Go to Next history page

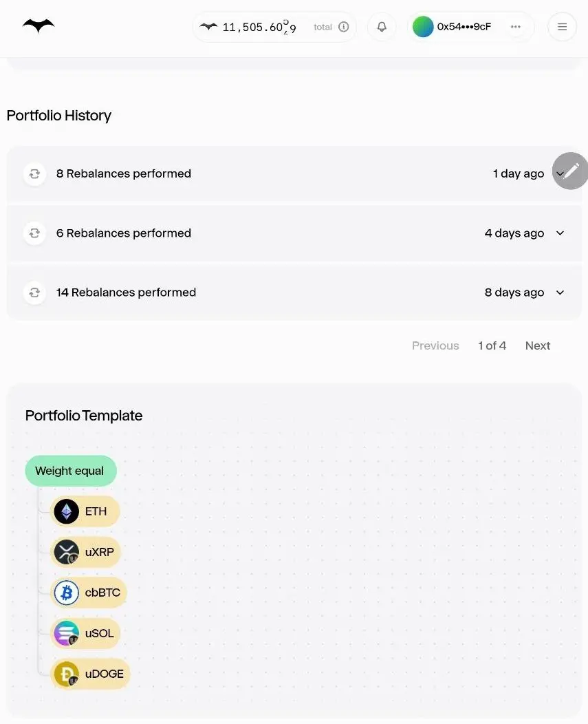[537, 345]
